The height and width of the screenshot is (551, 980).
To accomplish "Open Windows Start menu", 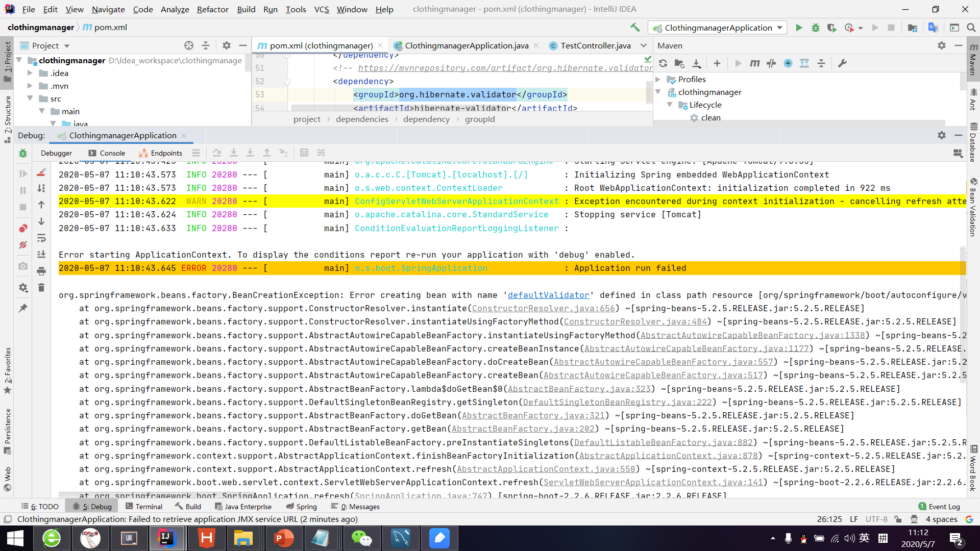I will coord(15,538).
